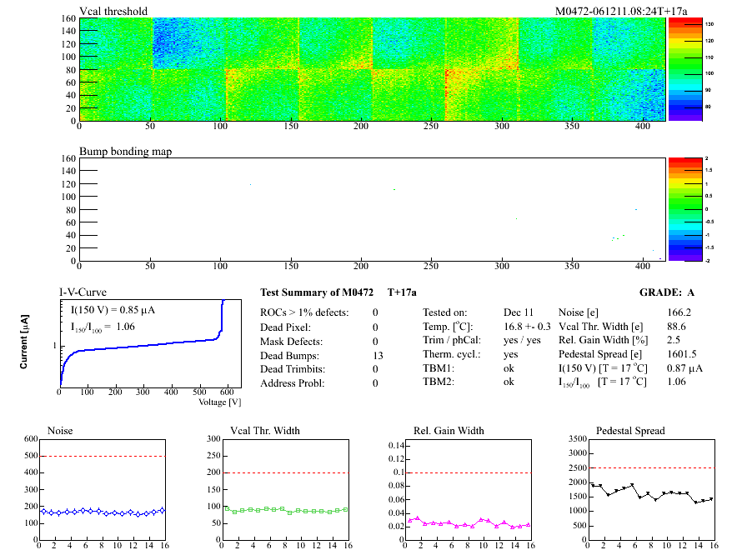Click the "Voltage [V]" axis label
Viewport: 747px width, 560px height.
coord(220,402)
